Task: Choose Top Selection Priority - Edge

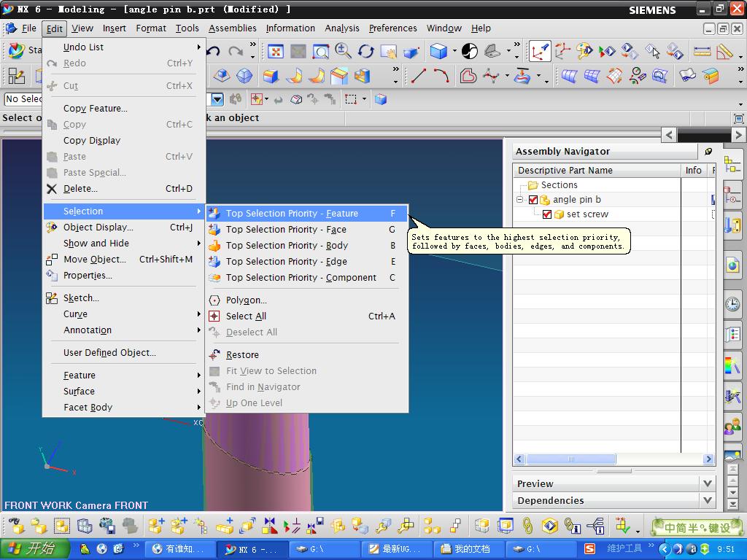Action: pos(307,262)
